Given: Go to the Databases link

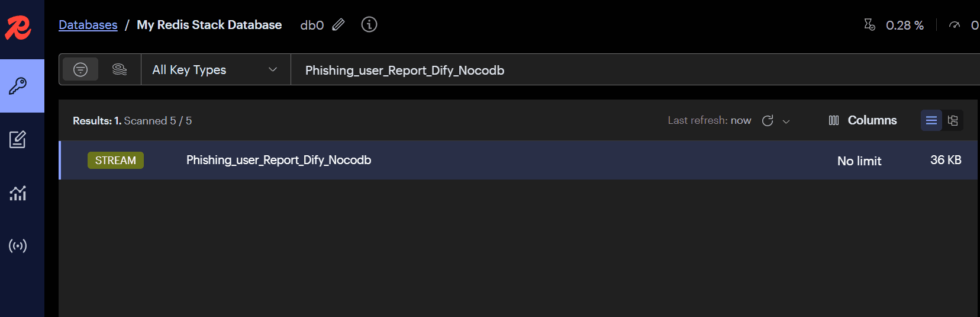Looking at the screenshot, I should coord(88,25).
